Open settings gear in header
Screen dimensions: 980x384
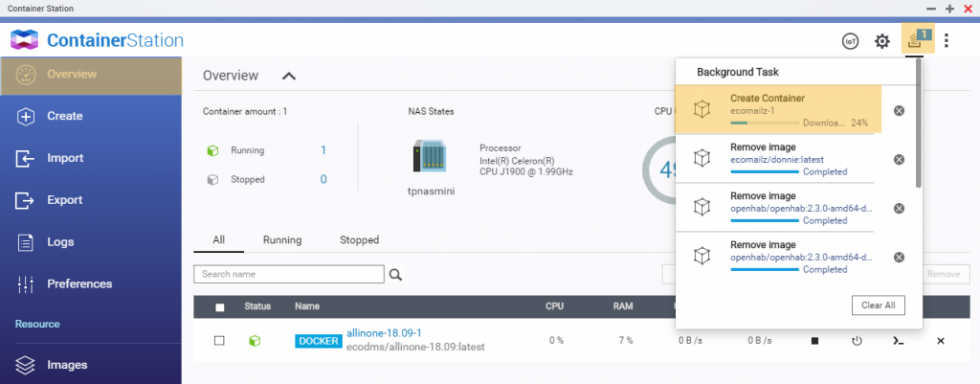point(881,41)
